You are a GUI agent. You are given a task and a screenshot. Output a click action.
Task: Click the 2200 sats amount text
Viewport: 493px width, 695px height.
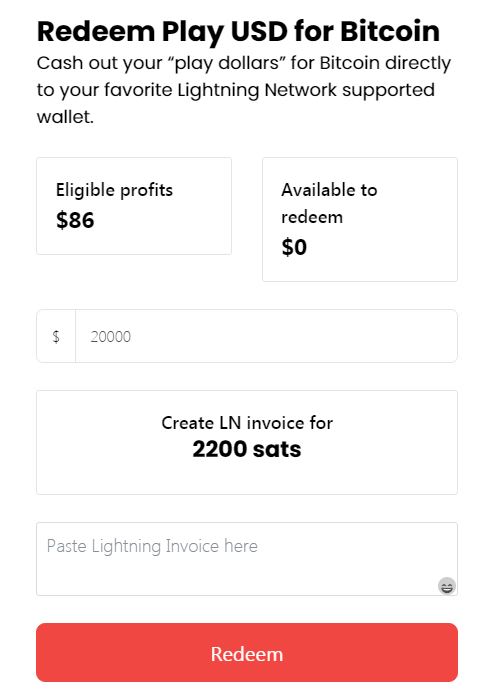click(x=246, y=449)
